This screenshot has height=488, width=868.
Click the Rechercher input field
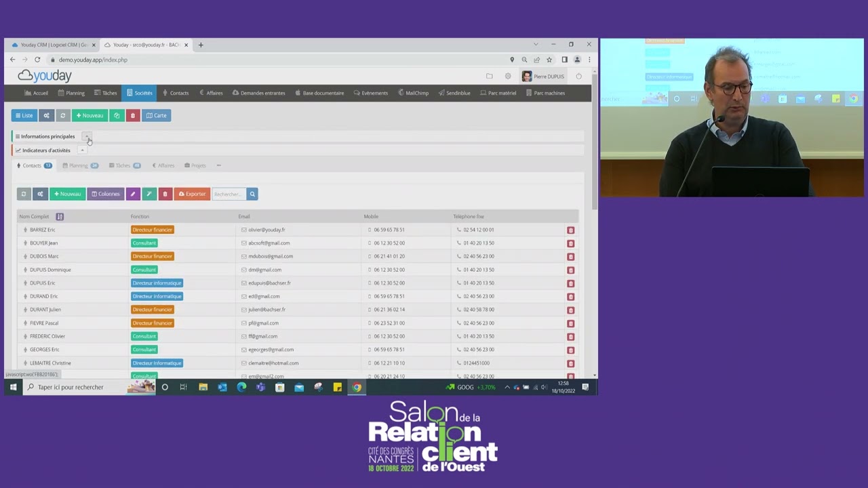[x=229, y=194]
